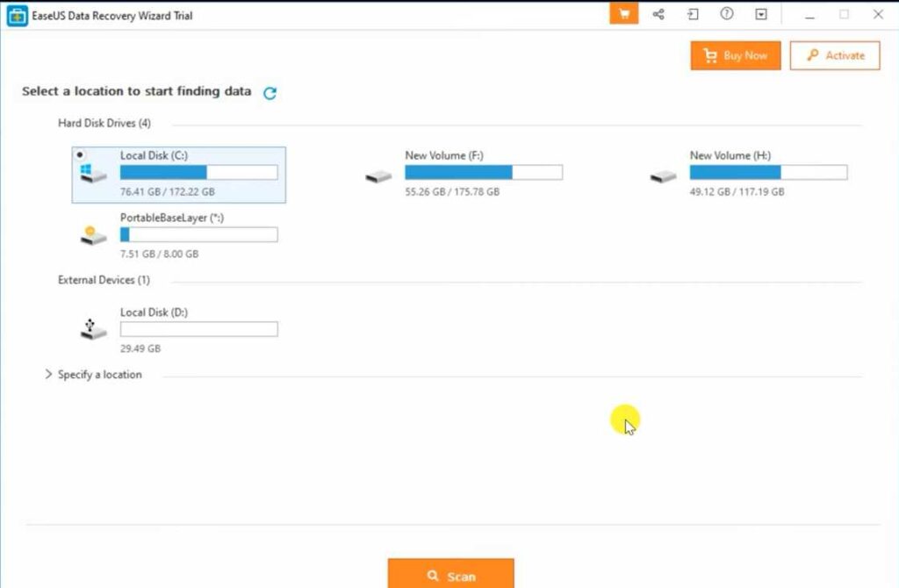Click the import/sign-in icon in title bar

(693, 14)
